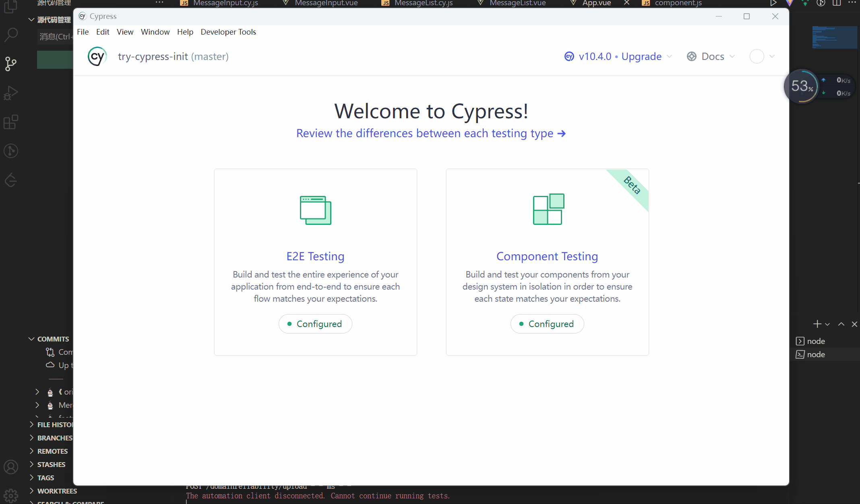Screen dimensions: 860x504
Task: Open VS Code Search icon
Action: point(11,35)
